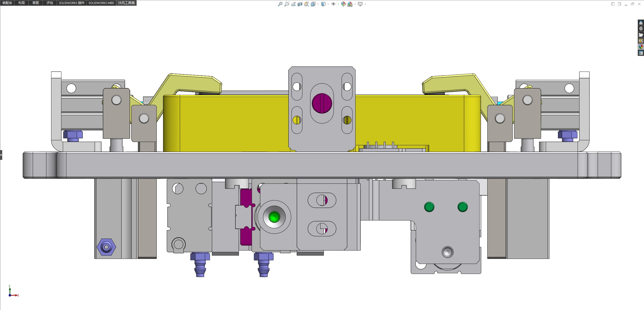Open the Design Library panel

(x=641, y=29)
